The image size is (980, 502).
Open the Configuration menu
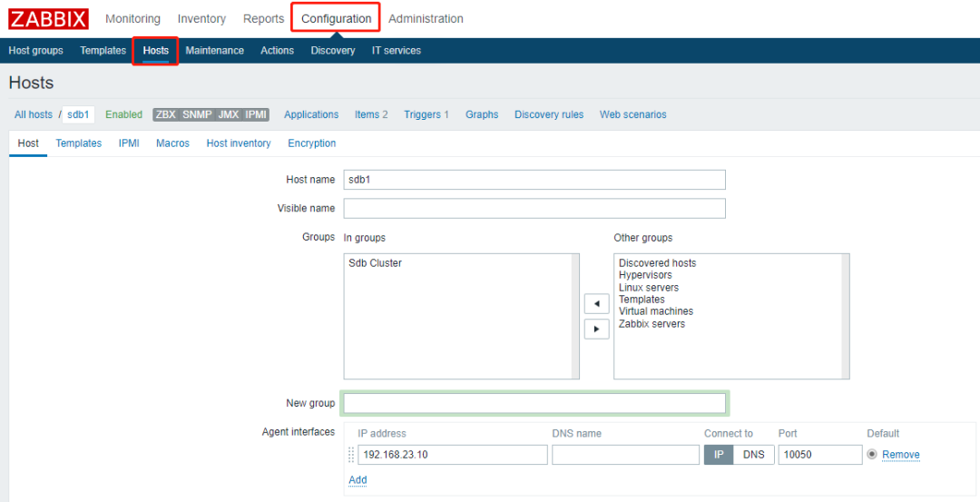336,18
